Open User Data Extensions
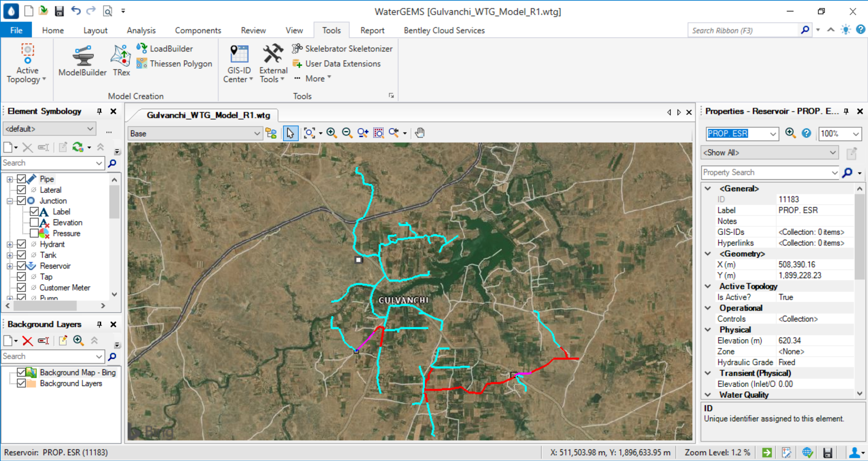This screenshot has width=868, height=461. click(x=336, y=63)
